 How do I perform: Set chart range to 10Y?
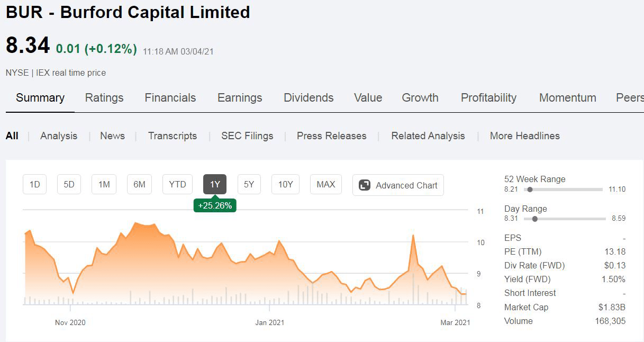(285, 184)
